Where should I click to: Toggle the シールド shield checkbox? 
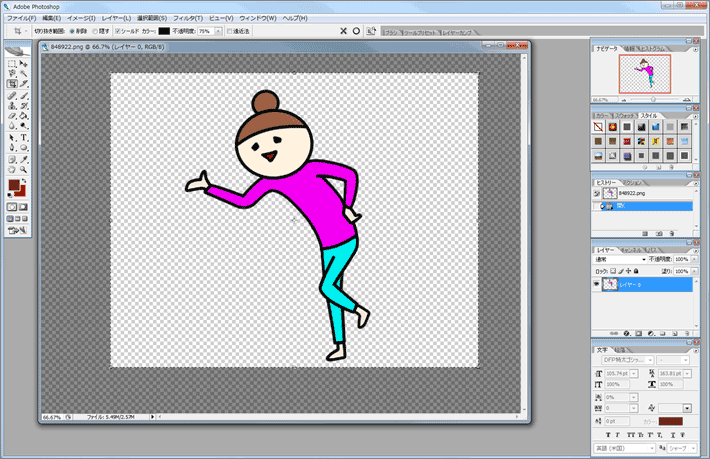click(117, 31)
